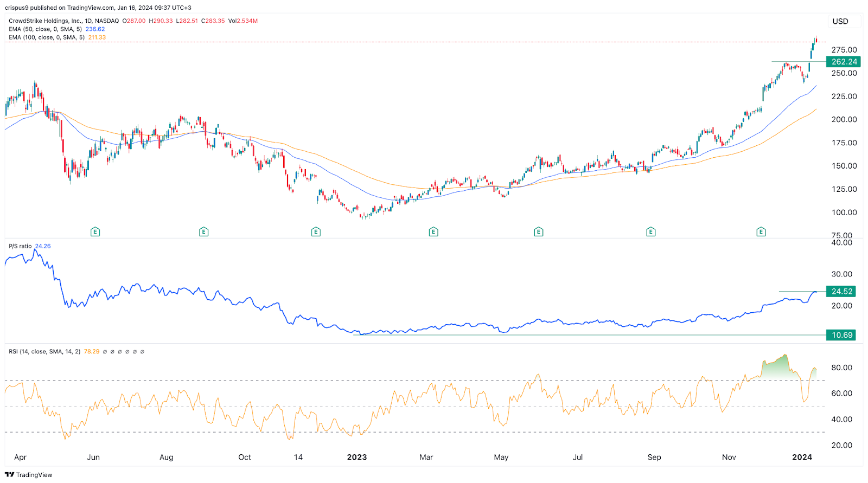Click the earnings E marker nearest Jun 2022
This screenshot has height=483, width=868.
pos(95,232)
